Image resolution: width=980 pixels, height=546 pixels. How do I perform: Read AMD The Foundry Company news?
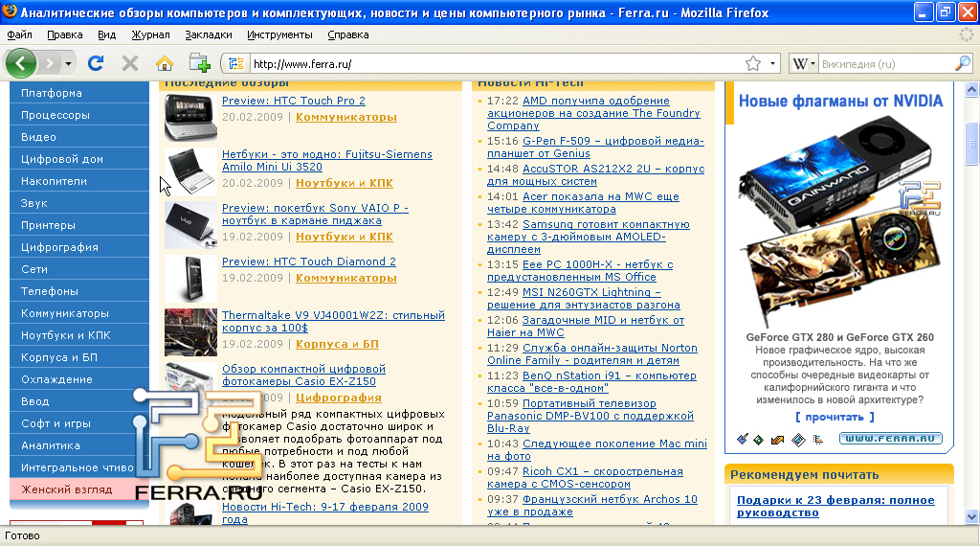593,113
